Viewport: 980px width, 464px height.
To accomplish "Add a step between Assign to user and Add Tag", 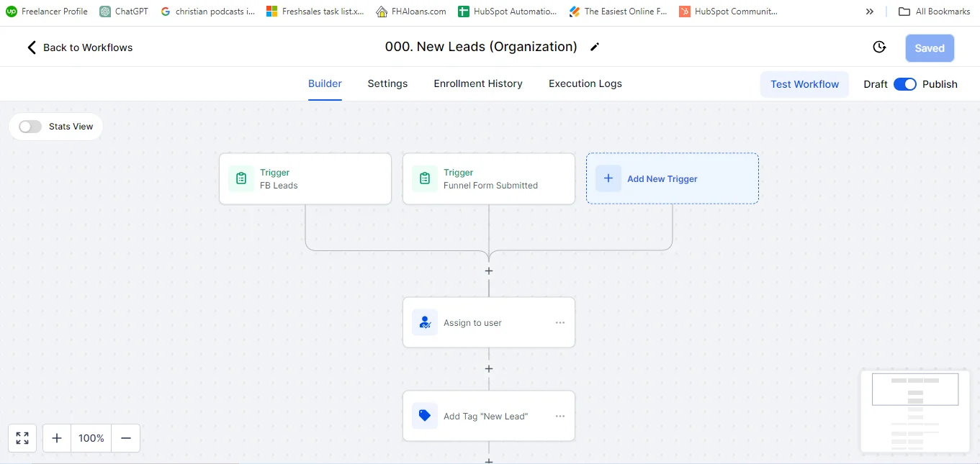I will (x=489, y=369).
